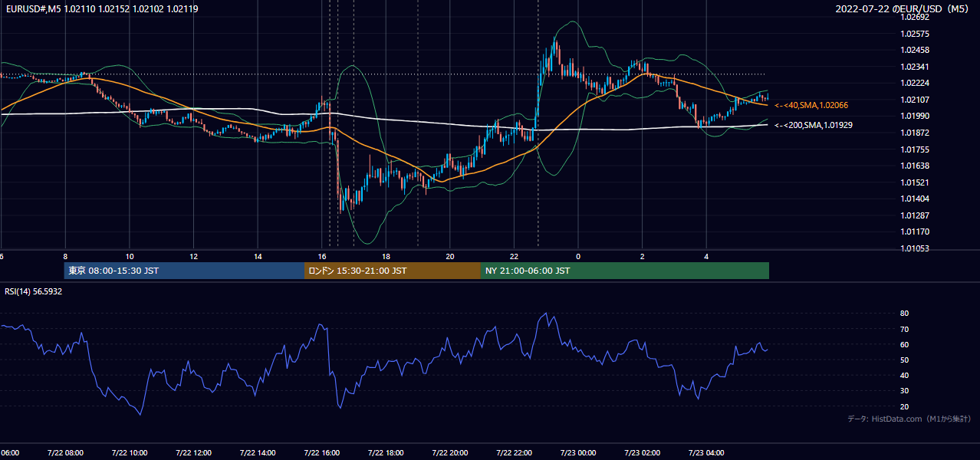Click the 7/22 10:00 bottom time label
This screenshot has width=980, height=460.
click(129, 452)
